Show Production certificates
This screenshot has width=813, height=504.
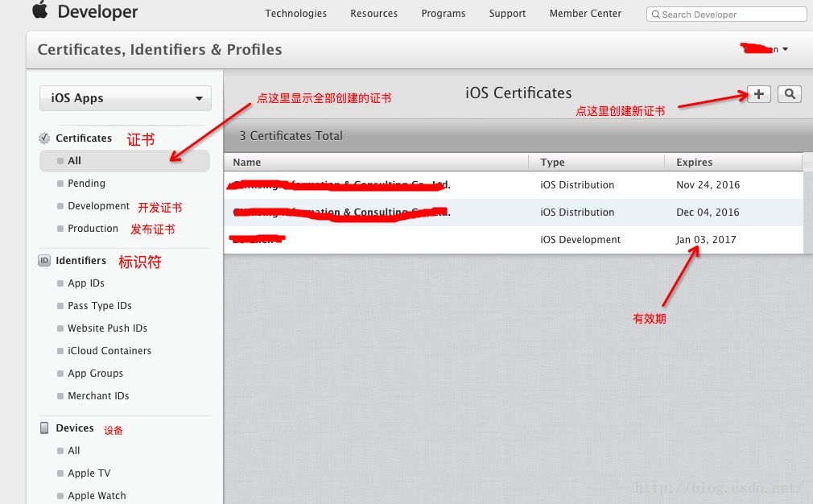[x=93, y=228]
